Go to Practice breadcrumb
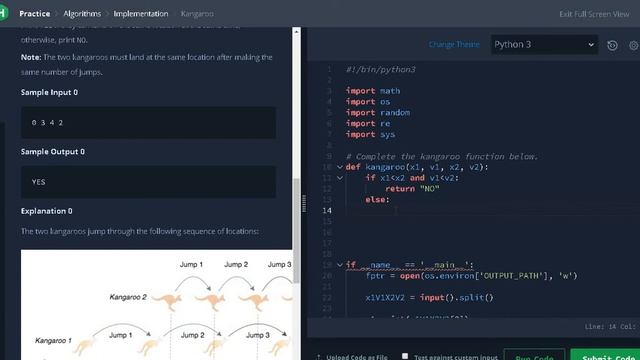The image size is (640, 360). tap(35, 13)
